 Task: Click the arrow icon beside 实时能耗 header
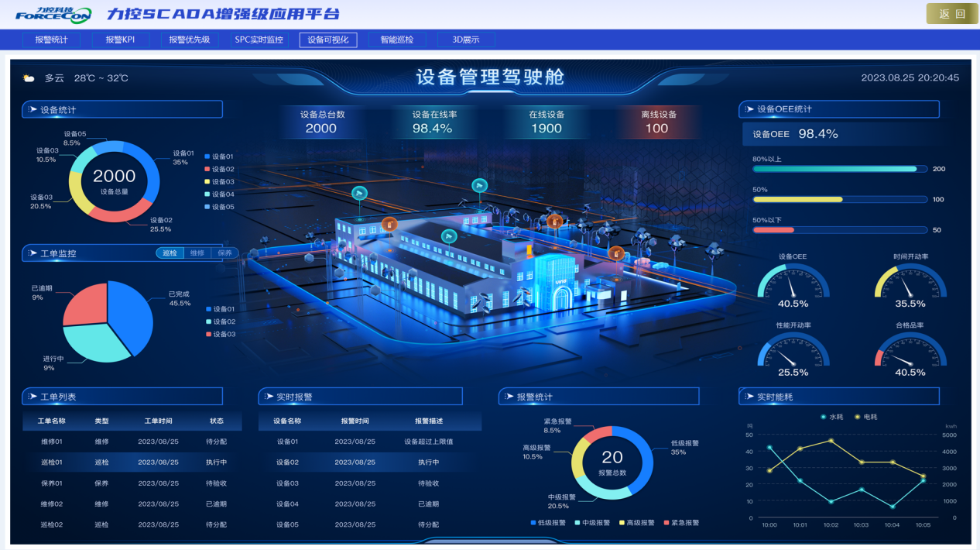tap(749, 397)
